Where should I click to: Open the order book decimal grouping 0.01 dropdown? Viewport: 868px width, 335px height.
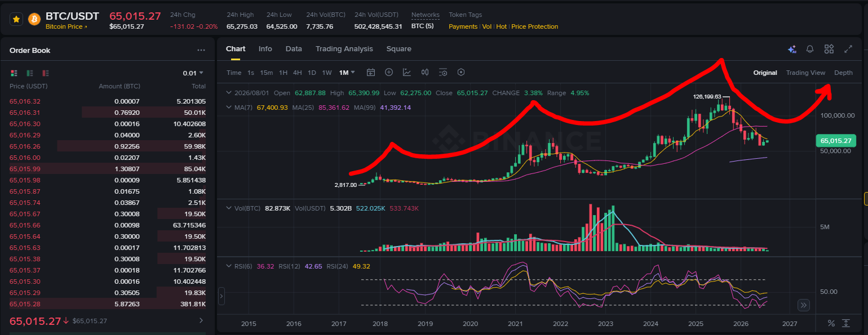(193, 73)
